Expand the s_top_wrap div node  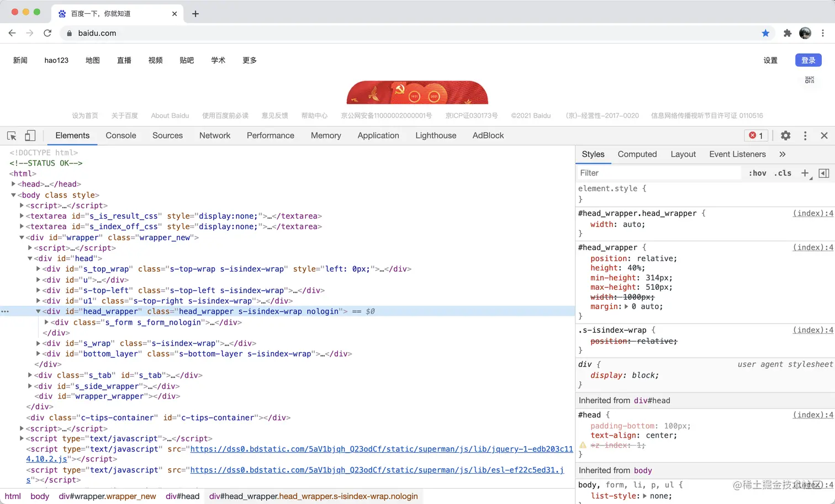[38, 269]
